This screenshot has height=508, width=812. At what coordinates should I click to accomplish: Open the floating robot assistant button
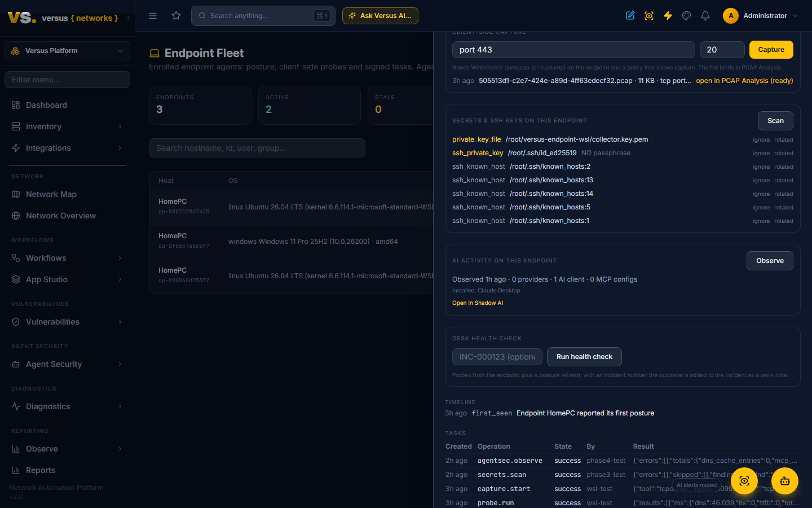coord(785,481)
